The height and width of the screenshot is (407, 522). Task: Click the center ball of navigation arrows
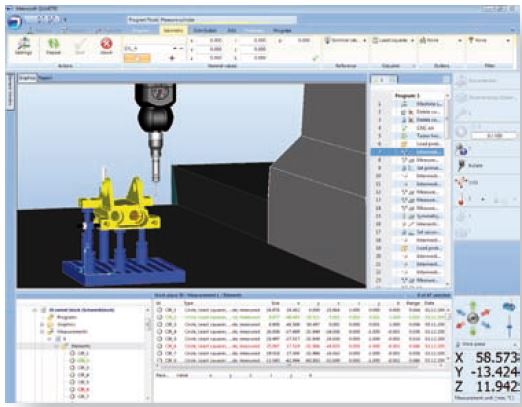point(472,318)
